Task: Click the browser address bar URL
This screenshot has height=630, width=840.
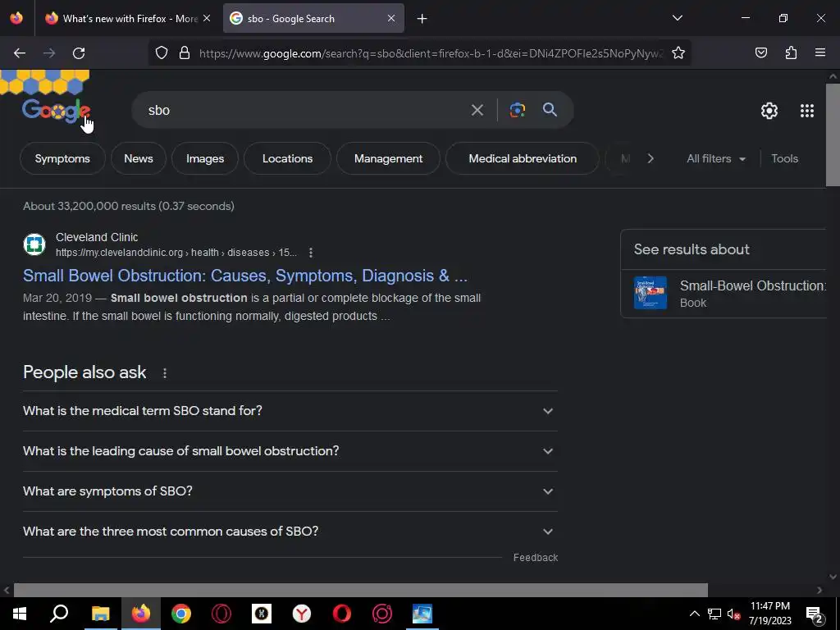Action: [430, 53]
